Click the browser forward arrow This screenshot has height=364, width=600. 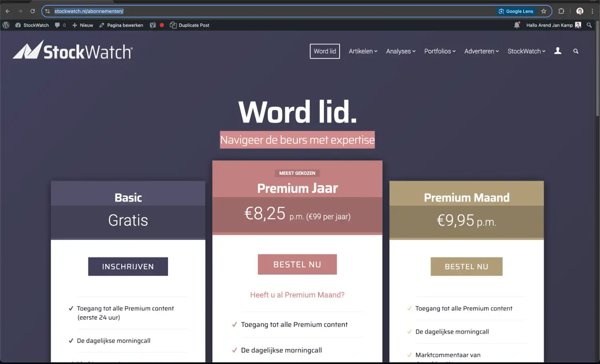click(x=20, y=11)
